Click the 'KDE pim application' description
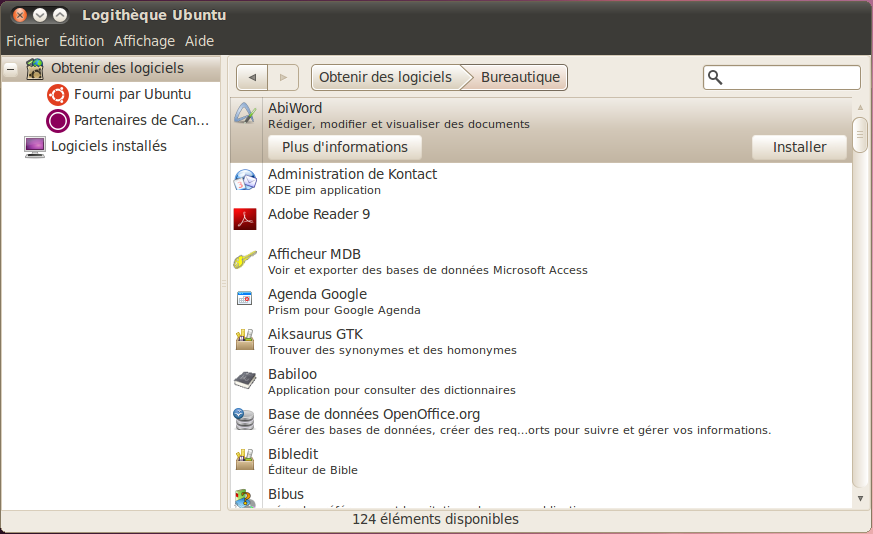873x534 pixels. pos(324,190)
